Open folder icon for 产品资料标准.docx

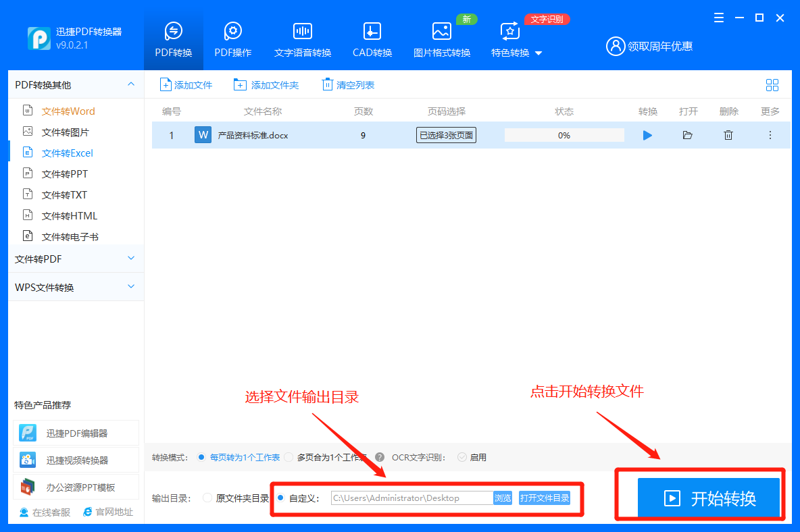point(688,135)
